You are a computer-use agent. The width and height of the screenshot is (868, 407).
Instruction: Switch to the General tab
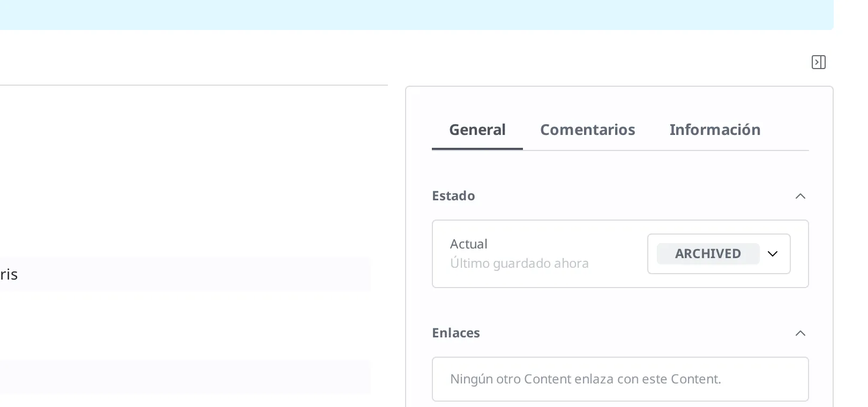(477, 130)
